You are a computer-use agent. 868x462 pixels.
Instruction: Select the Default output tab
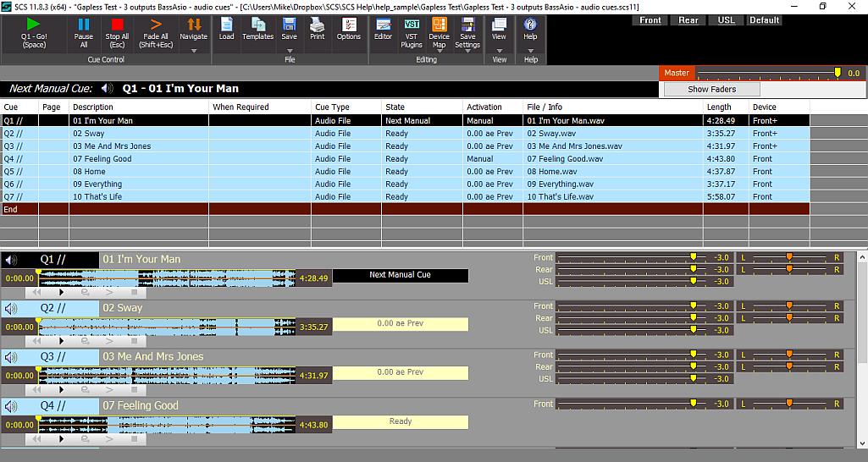click(x=765, y=20)
